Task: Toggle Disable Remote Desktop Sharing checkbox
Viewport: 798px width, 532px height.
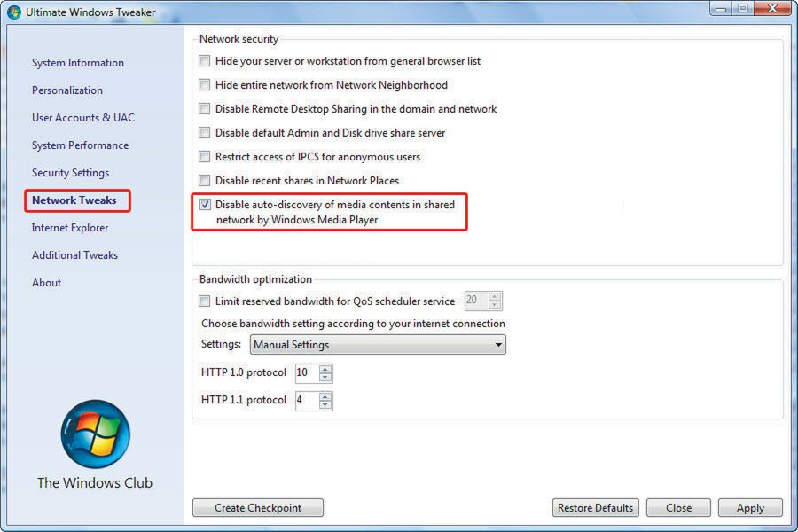Action: coord(204,109)
